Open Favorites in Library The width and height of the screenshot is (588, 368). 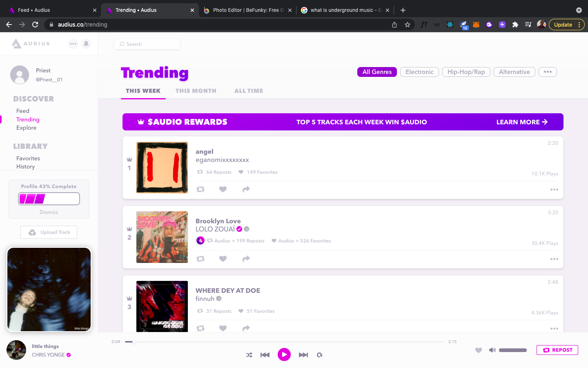click(x=28, y=158)
